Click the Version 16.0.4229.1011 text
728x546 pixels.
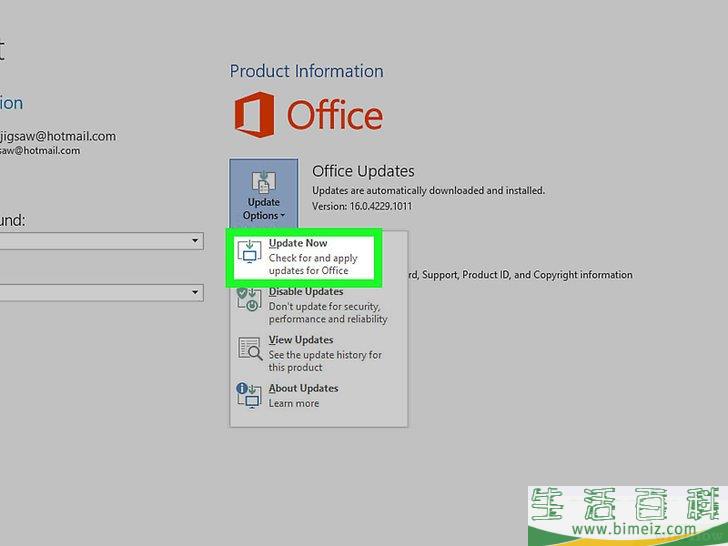(362, 206)
